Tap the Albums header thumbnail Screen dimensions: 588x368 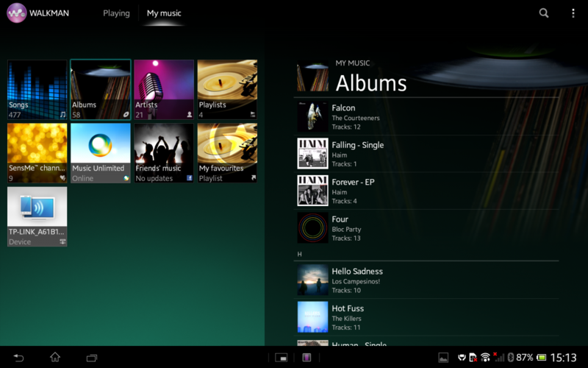(313, 77)
